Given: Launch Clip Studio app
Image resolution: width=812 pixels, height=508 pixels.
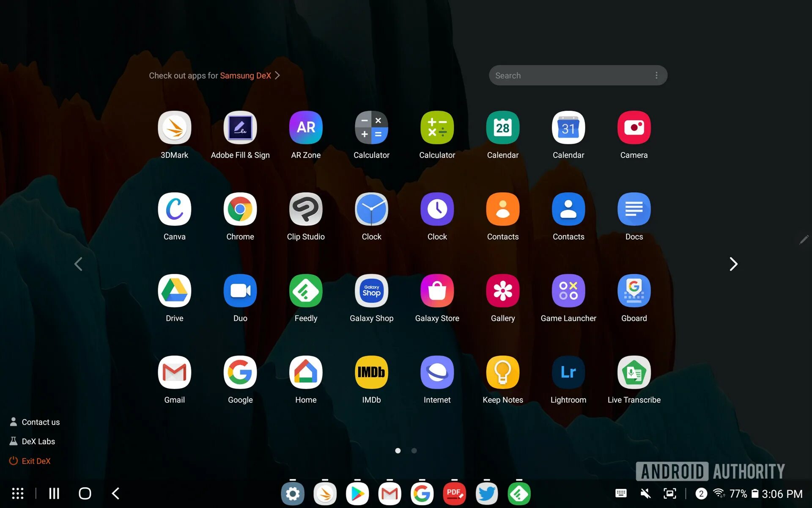Looking at the screenshot, I should (306, 209).
